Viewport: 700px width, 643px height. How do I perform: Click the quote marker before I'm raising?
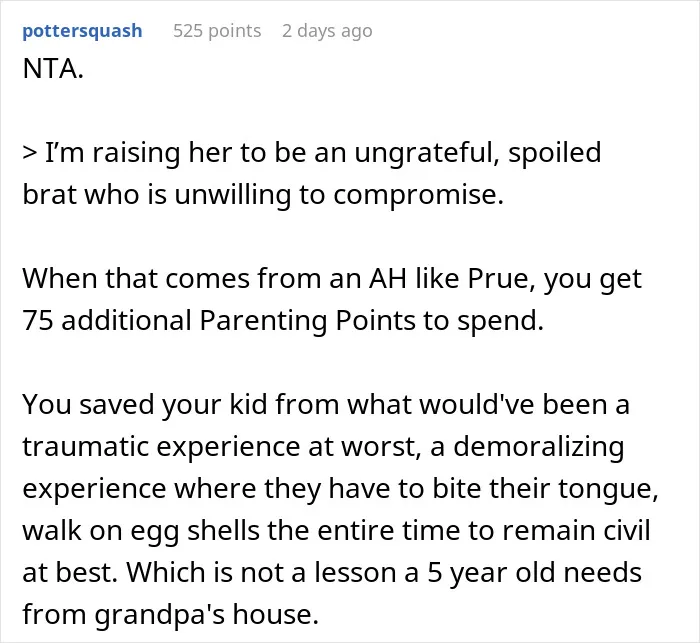[x=29, y=153]
